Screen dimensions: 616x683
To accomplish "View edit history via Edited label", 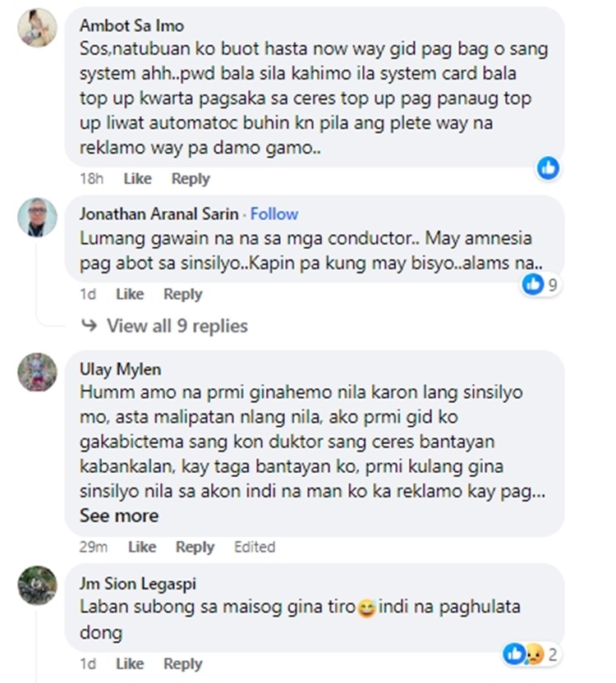I will [255, 547].
